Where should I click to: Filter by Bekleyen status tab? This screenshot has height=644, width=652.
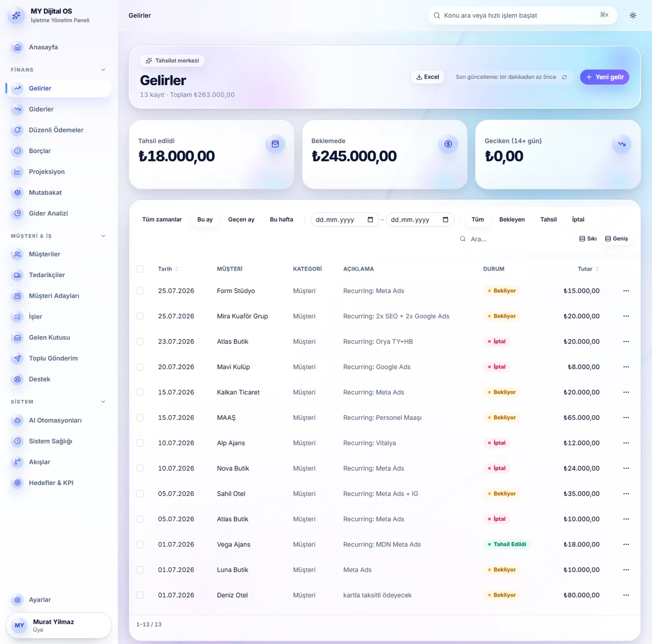[512, 219]
